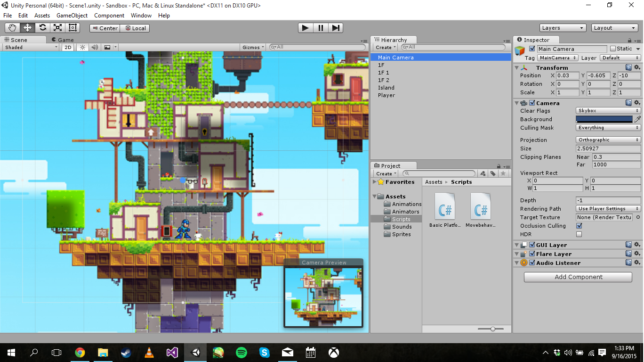Image resolution: width=644 pixels, height=362 pixels.
Task: Open Spotify from the taskbar
Action: (241, 352)
